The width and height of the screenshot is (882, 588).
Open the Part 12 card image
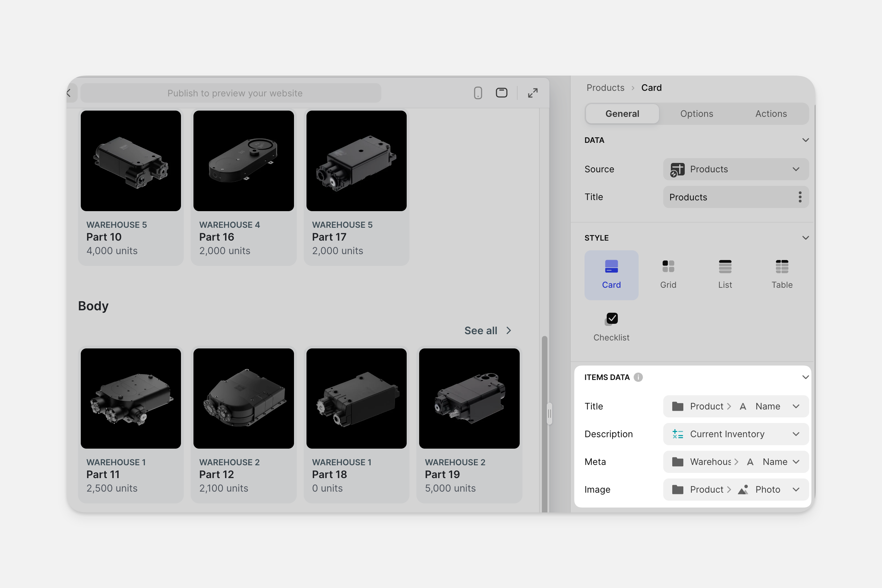pyautogui.click(x=244, y=399)
